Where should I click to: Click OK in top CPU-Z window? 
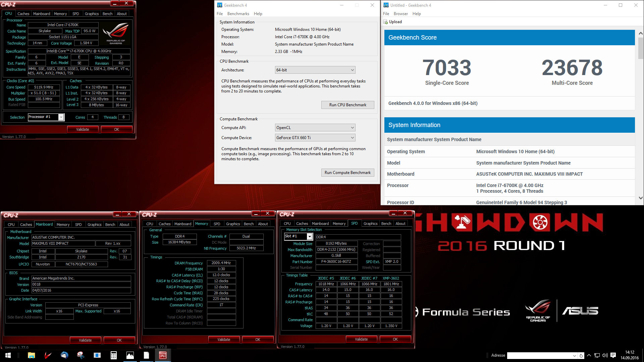116,129
